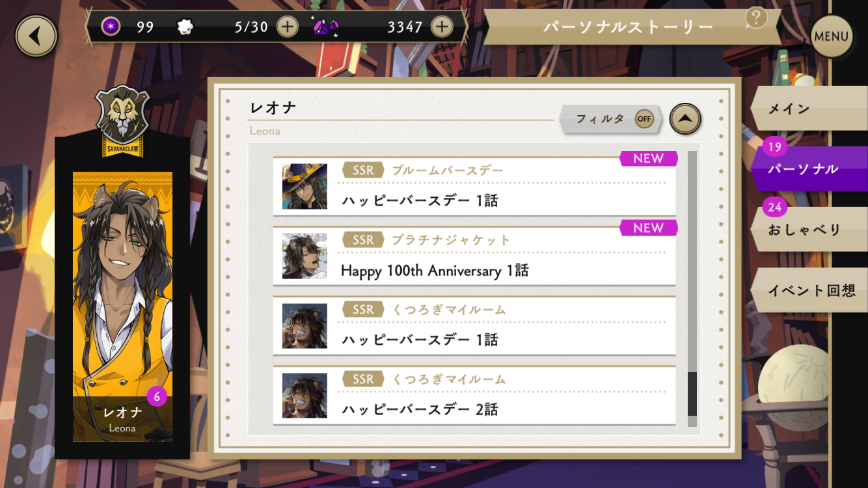Click the Savanaclaw lion dorm emblem

point(122,122)
